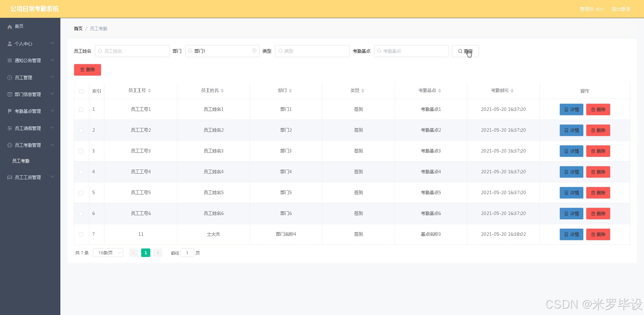Expand 员工工资管理 menu chevron

pyautogui.click(x=52, y=177)
